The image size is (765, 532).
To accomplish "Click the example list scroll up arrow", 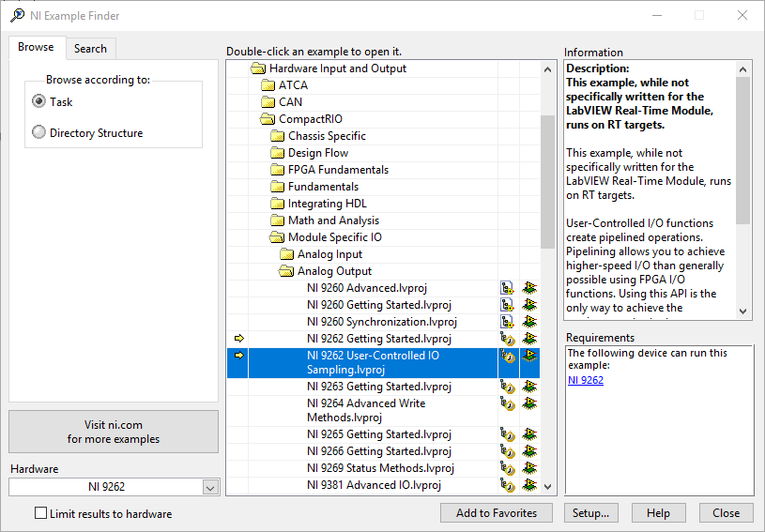I will pyautogui.click(x=547, y=69).
